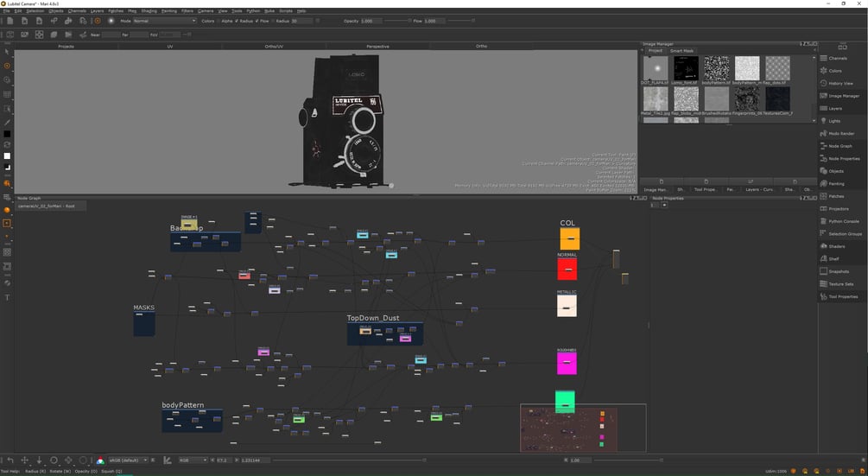
Task: Open the Projectors palette icon
Action: point(824,209)
